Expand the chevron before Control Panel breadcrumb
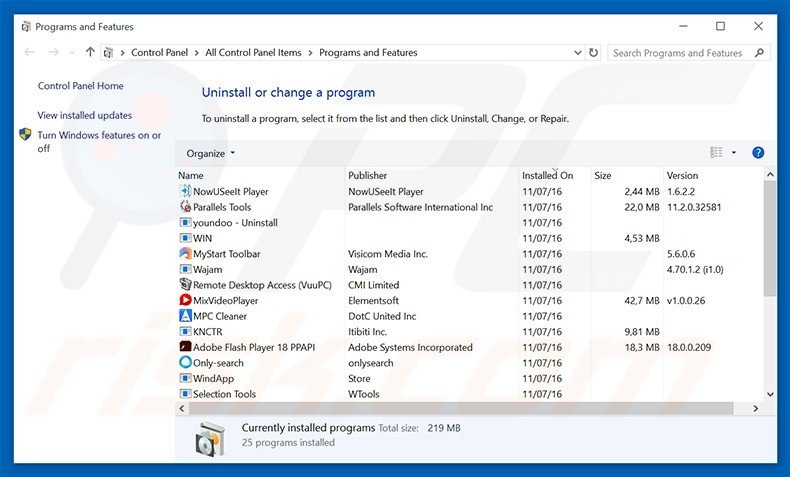This screenshot has width=790, height=477. point(122,52)
